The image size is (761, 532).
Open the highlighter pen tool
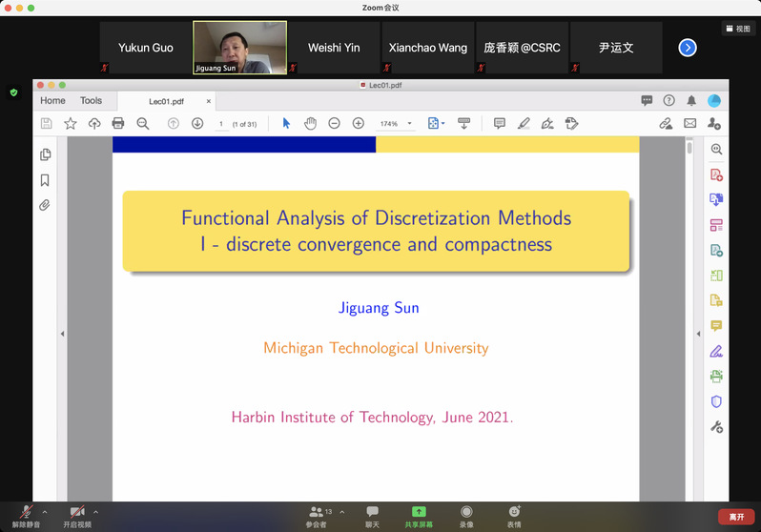[x=524, y=123]
